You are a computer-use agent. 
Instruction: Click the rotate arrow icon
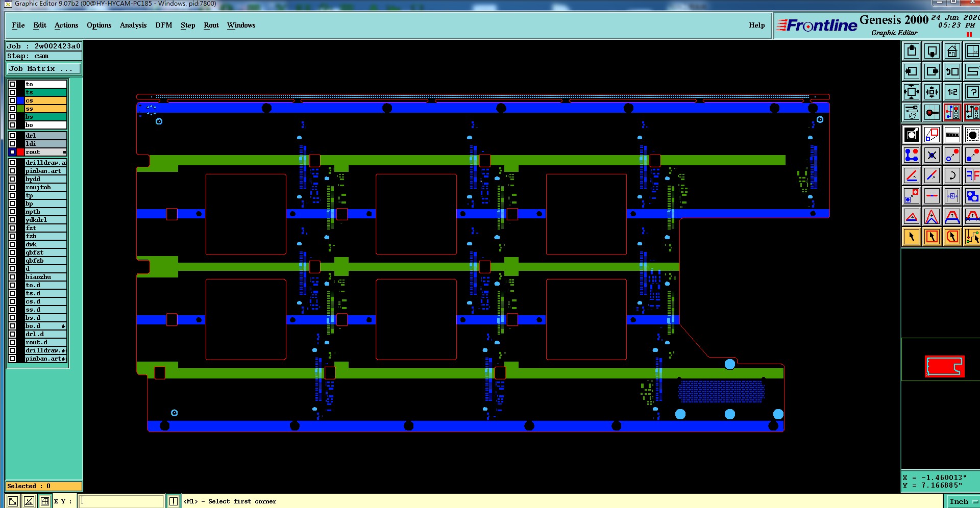tap(952, 175)
